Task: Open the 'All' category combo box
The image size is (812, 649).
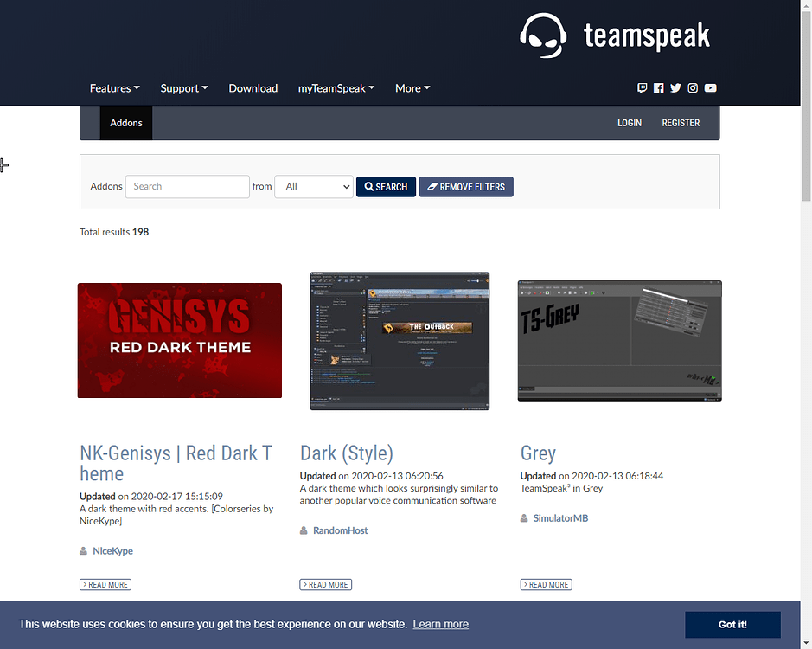Action: [x=313, y=186]
